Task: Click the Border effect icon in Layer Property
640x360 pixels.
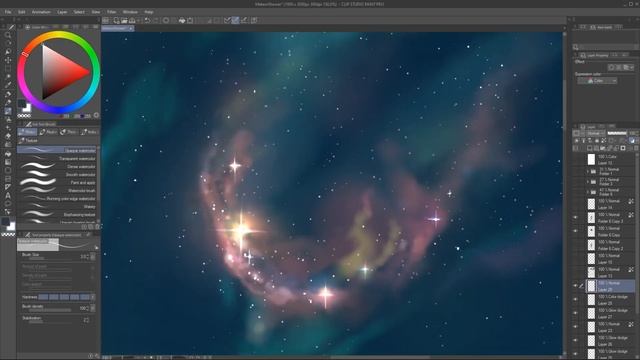Action: coord(611,67)
